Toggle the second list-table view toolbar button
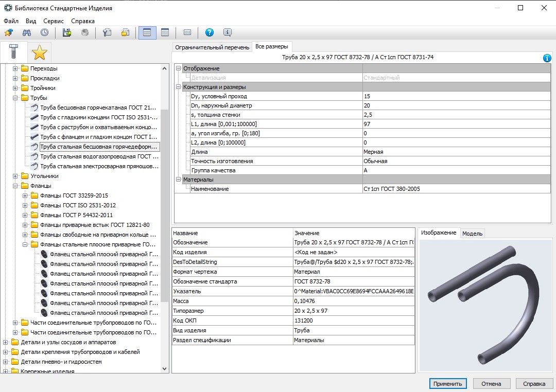 click(x=165, y=32)
